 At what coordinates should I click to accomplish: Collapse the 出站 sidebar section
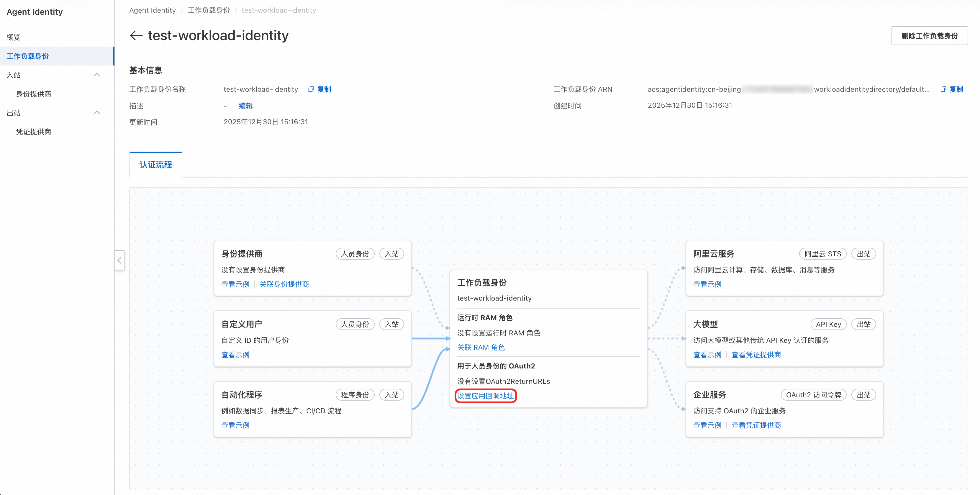coord(97,113)
